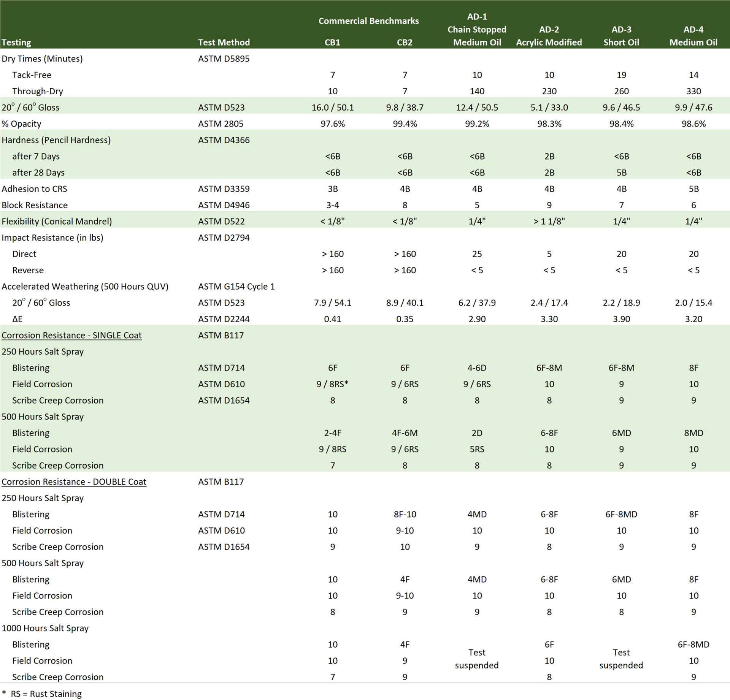This screenshot has width=730, height=700.
Task: Click the ASTM D3359 test method
Action: coord(224,189)
